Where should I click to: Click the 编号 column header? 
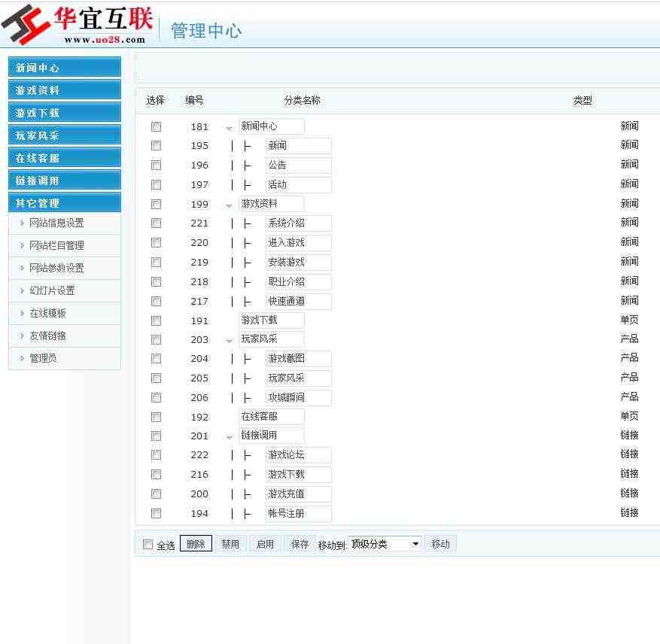194,100
